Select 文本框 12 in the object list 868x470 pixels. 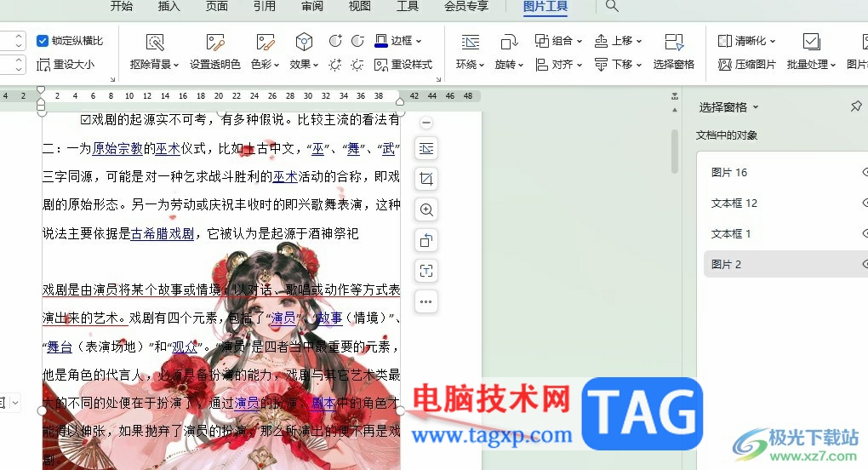pos(785,203)
